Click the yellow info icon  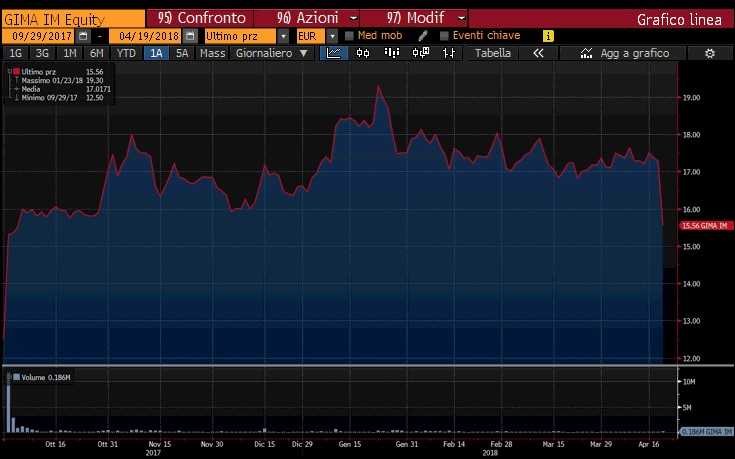tap(548, 36)
